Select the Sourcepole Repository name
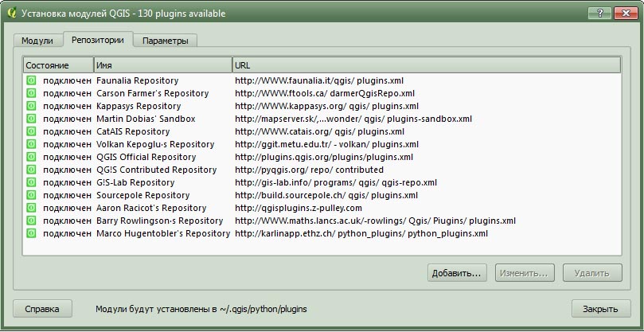The width and height of the screenshot is (644, 332). click(x=143, y=195)
